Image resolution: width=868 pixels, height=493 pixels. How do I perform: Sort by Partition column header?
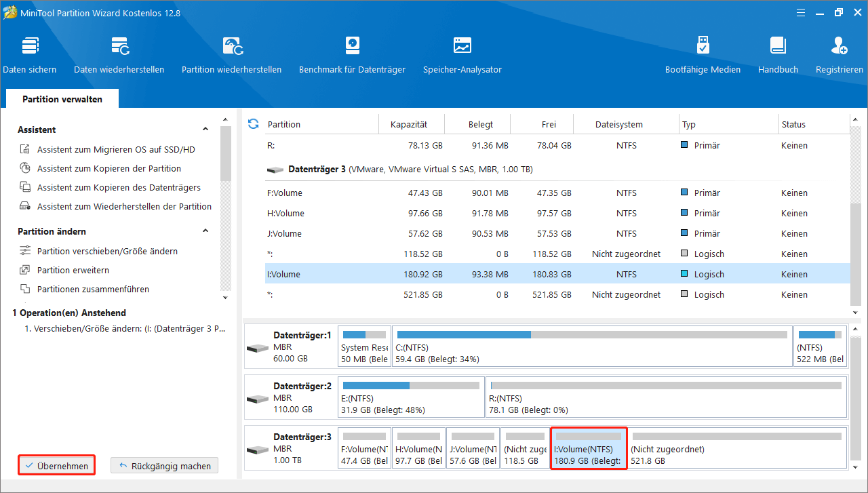point(284,125)
